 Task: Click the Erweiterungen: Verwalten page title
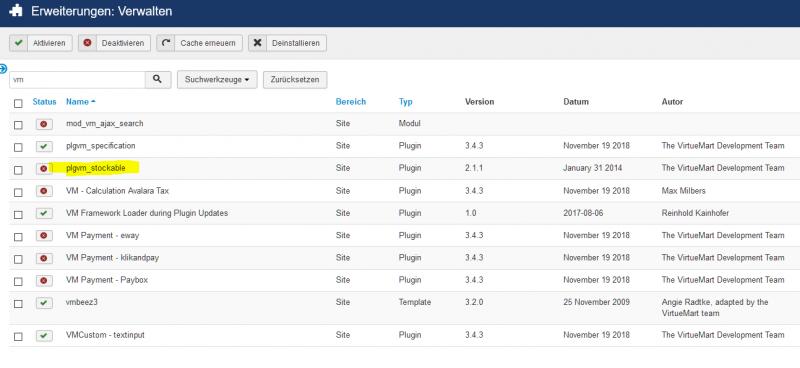(102, 11)
